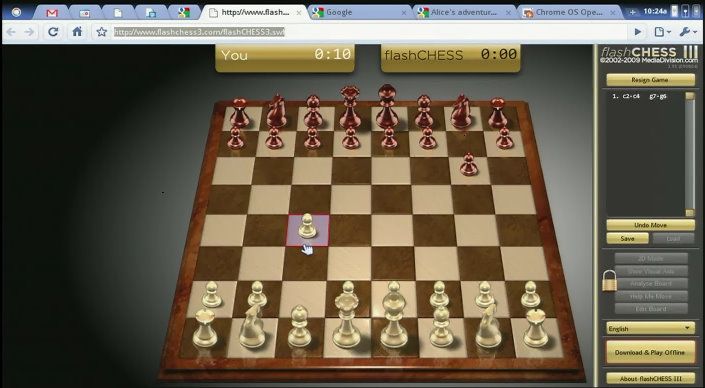
Task: Click the network status icon
Action: (685, 11)
